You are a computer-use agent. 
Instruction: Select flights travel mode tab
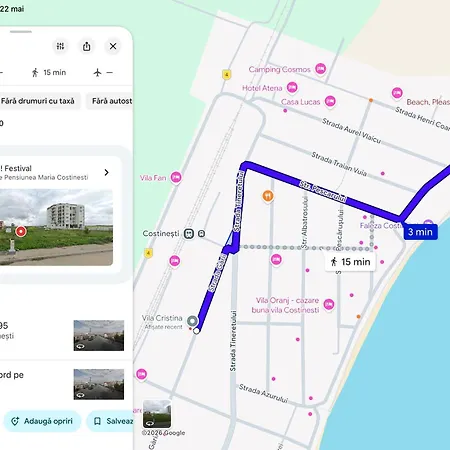(103, 72)
